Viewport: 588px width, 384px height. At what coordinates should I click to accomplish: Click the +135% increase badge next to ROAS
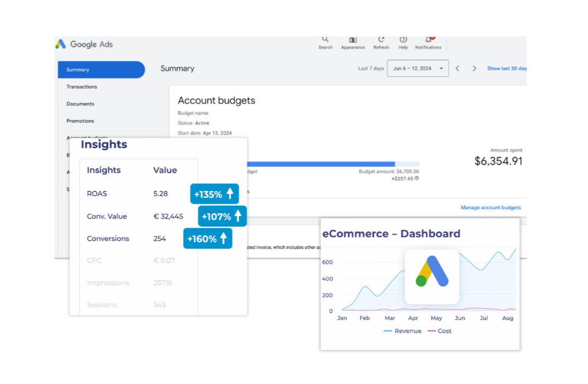[x=214, y=194]
